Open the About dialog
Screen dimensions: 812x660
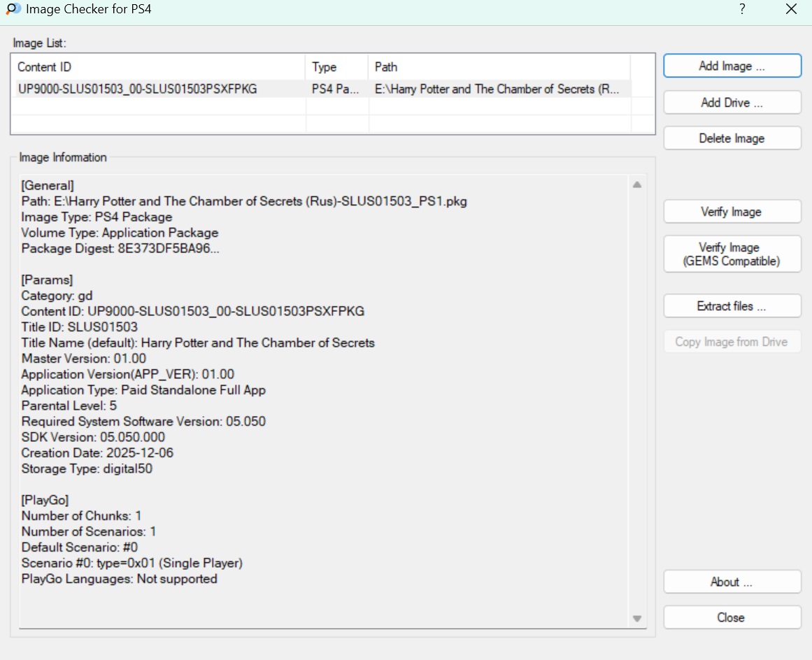point(732,582)
